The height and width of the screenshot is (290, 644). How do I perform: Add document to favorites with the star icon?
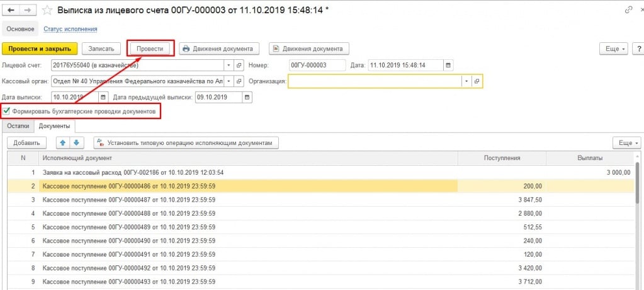(47, 11)
